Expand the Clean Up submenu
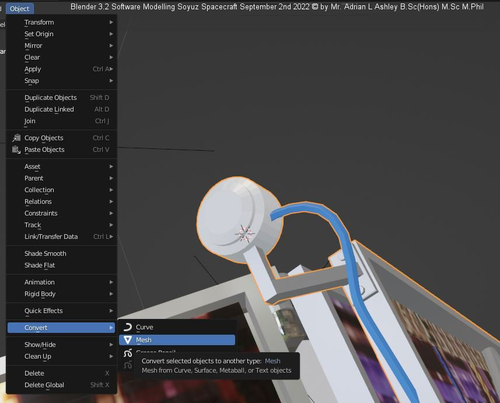Viewport: 500px width, 403px height. tap(61, 356)
